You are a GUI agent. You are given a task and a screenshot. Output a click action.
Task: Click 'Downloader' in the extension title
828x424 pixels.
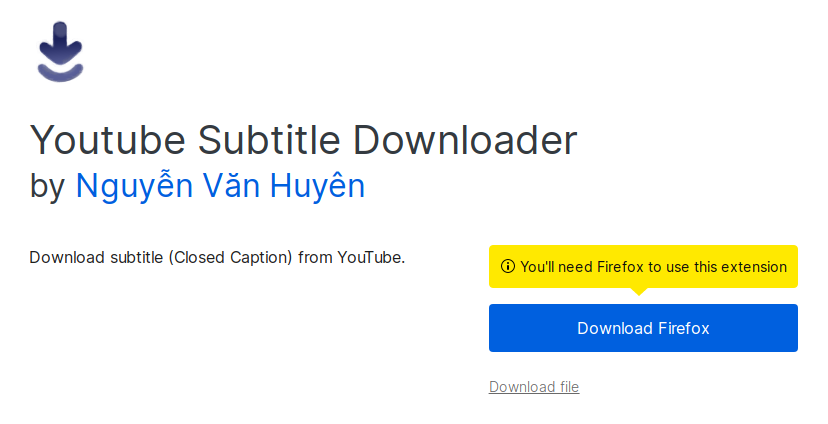465,140
